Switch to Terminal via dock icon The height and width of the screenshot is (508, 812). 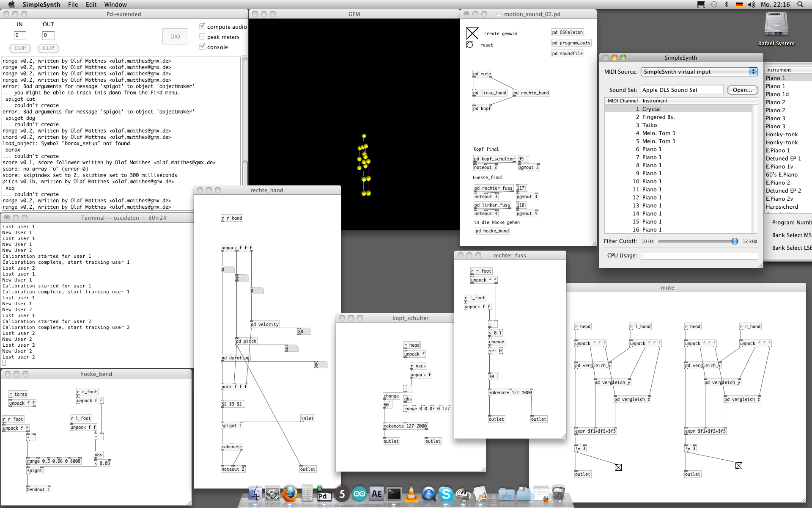pyautogui.click(x=394, y=494)
